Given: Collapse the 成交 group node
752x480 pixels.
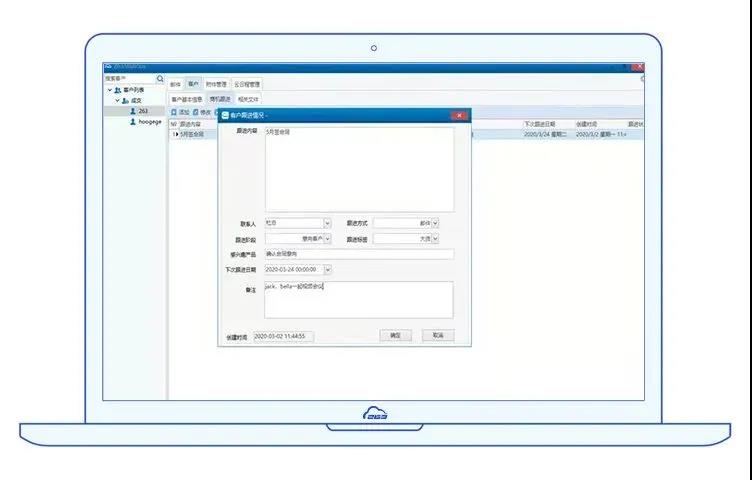Looking at the screenshot, I should pyautogui.click(x=116, y=100).
